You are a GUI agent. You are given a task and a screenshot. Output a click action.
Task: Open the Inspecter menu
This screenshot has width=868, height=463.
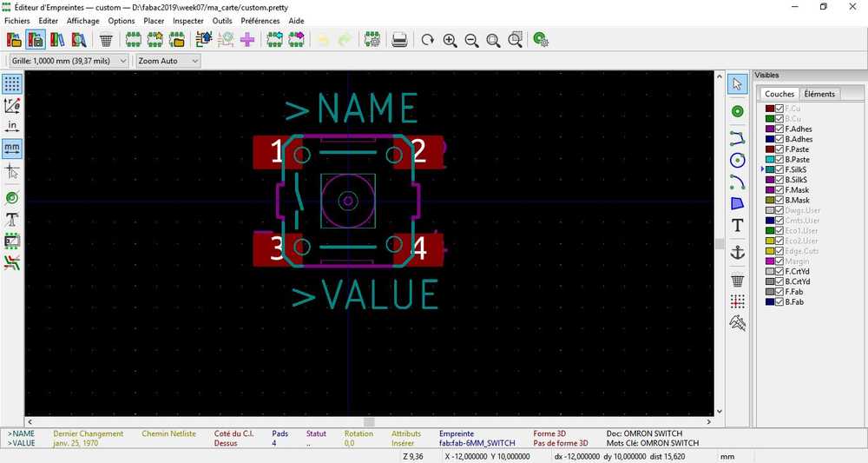point(188,21)
